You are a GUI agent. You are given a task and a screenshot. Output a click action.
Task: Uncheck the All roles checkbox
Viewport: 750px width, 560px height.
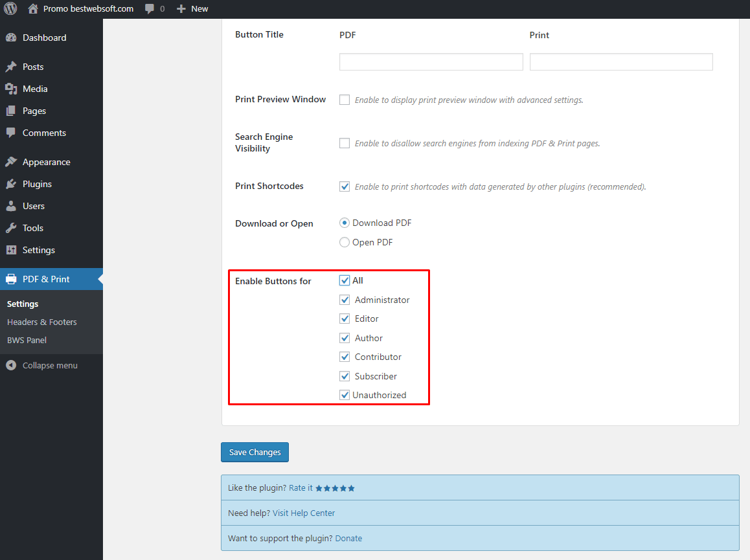tap(345, 280)
